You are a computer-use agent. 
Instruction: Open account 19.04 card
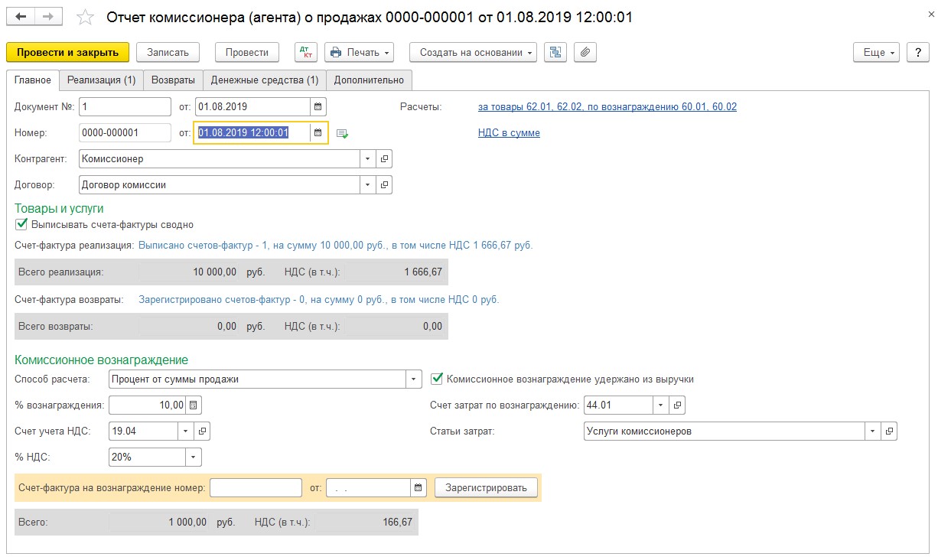click(x=202, y=431)
